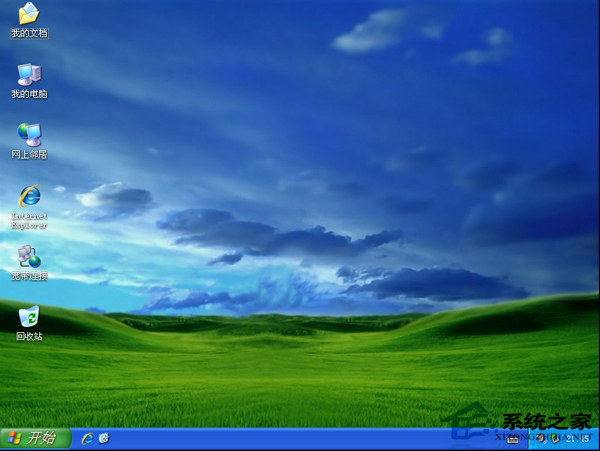Click the second Quick Launch icon beside IE
The image size is (600, 451).
click(104, 438)
